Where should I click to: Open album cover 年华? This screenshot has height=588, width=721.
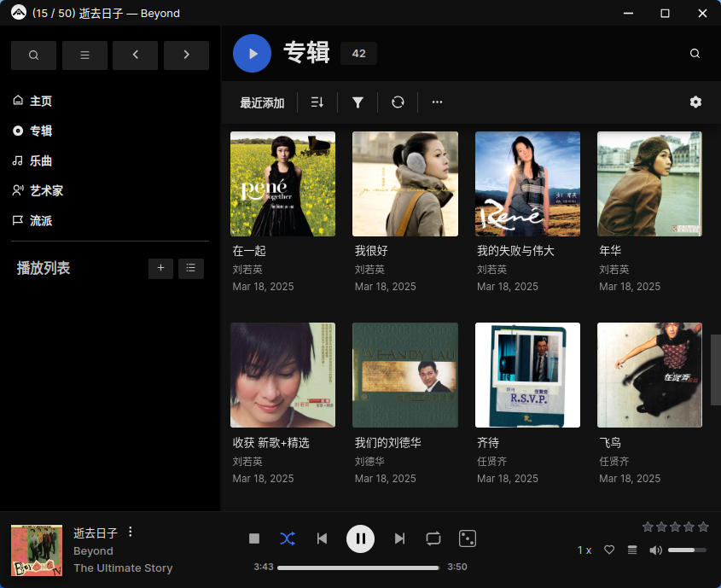pos(649,183)
